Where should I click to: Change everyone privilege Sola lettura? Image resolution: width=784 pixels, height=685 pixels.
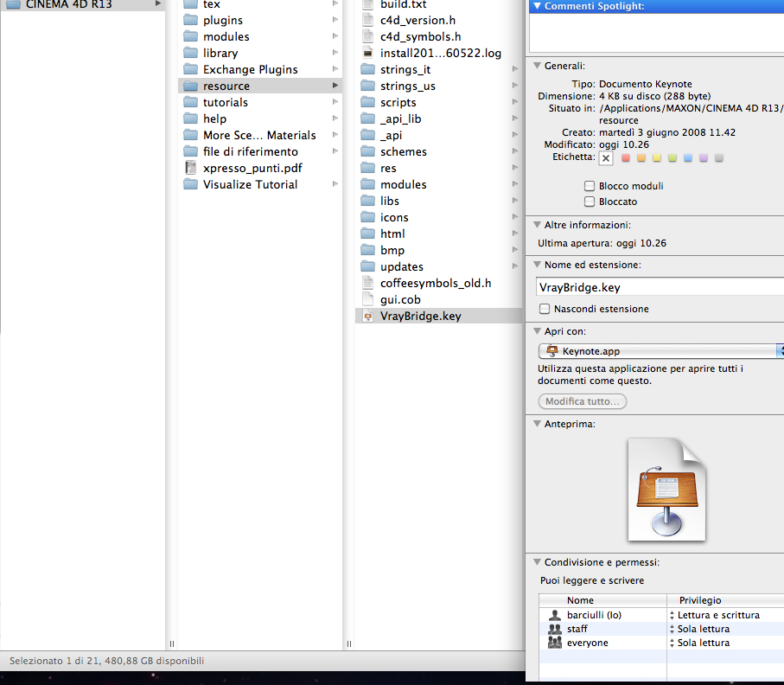tap(700, 643)
